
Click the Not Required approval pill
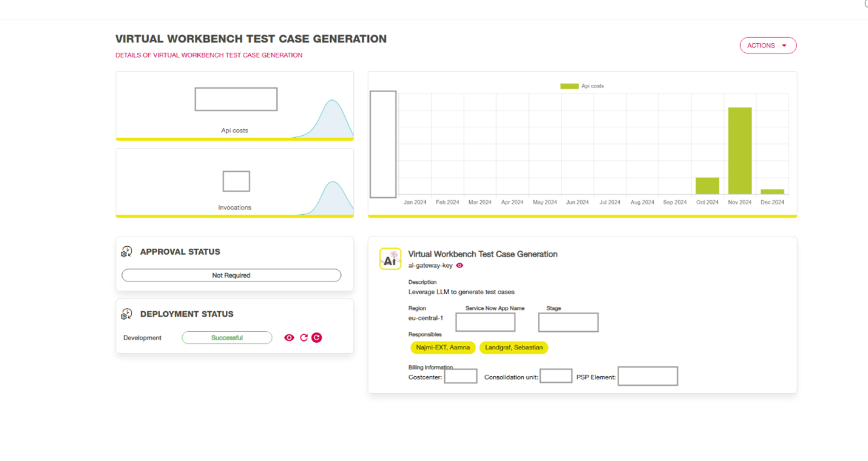pyautogui.click(x=231, y=275)
